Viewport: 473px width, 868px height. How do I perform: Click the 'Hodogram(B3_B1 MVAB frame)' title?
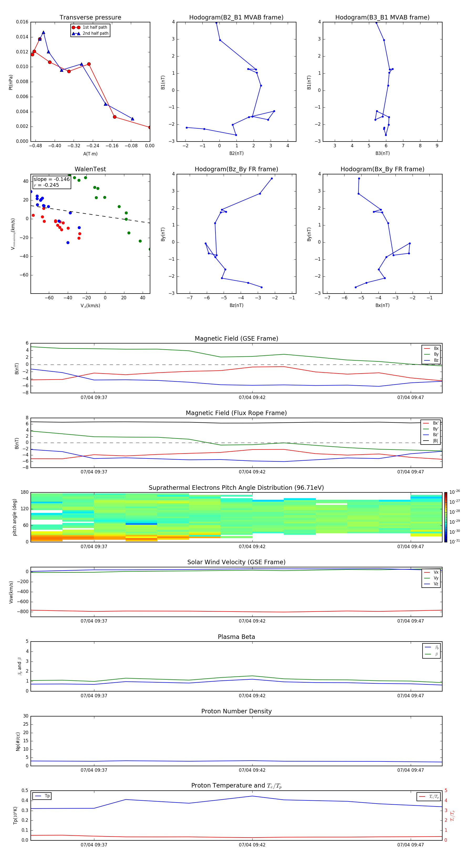click(382, 18)
